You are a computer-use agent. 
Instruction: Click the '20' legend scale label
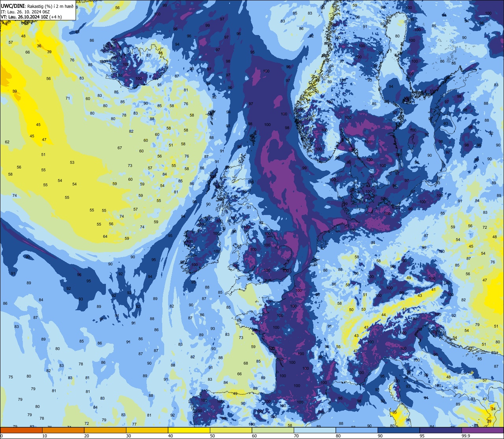(x=87, y=436)
